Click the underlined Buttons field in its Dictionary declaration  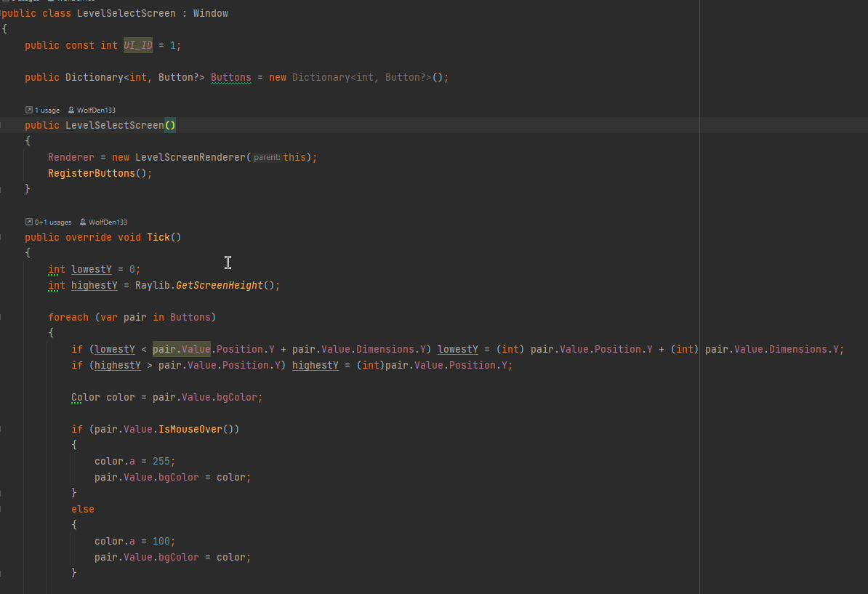(x=231, y=78)
